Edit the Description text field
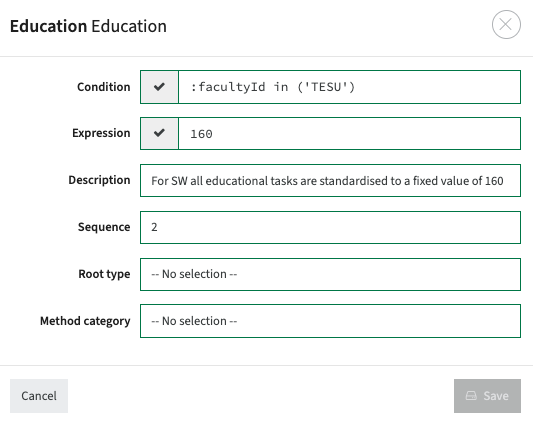The height and width of the screenshot is (425, 533). (x=330, y=181)
